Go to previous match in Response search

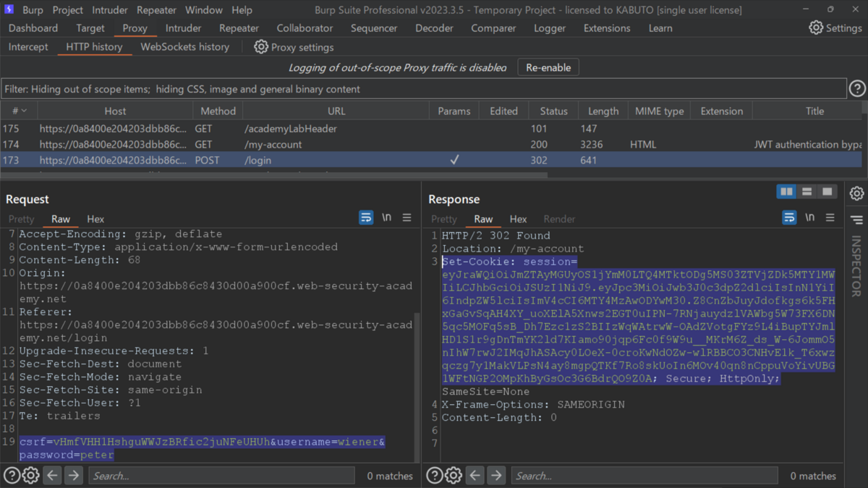[x=475, y=475]
